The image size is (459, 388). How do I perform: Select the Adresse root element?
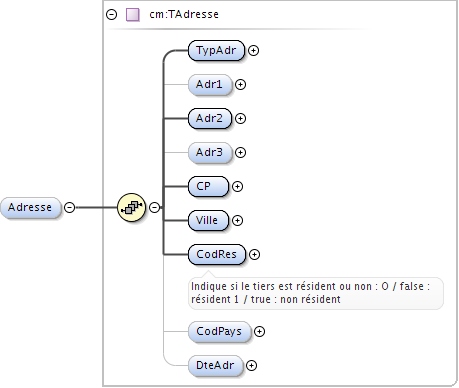(x=31, y=207)
